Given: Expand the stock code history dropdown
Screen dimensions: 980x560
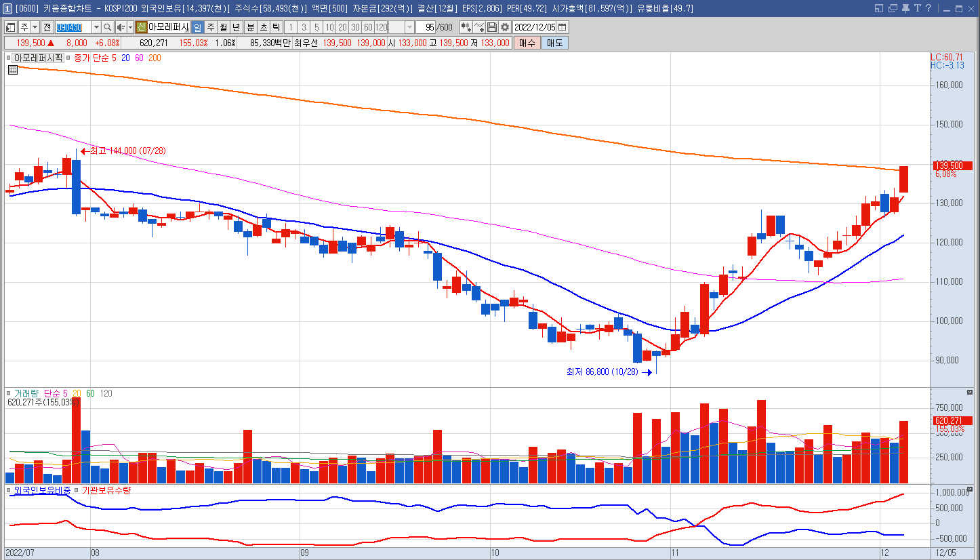Looking at the screenshot, I should coord(96,27).
